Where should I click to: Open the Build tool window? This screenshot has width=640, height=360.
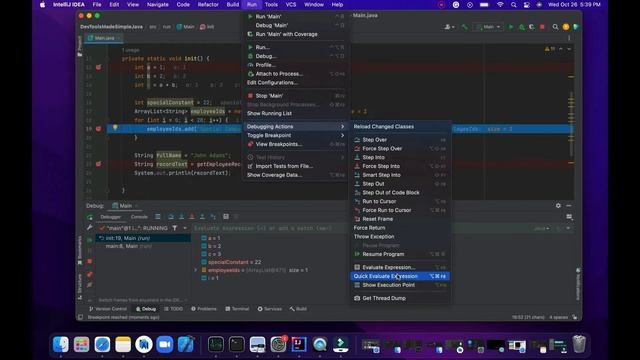tap(298, 309)
